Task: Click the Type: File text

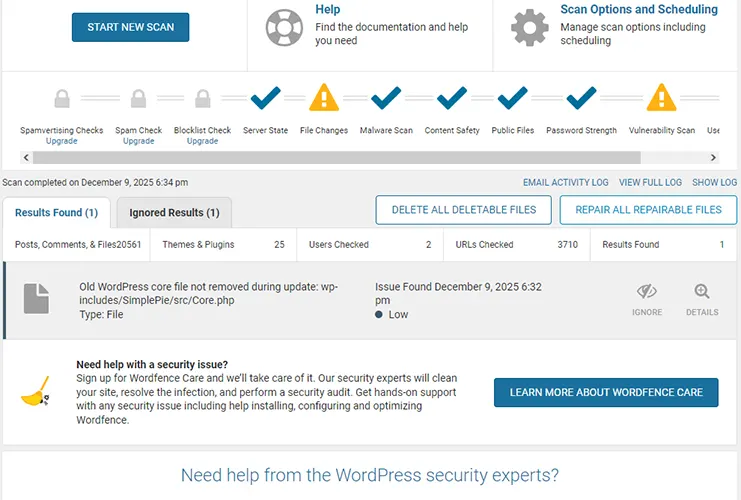Action: click(101, 315)
